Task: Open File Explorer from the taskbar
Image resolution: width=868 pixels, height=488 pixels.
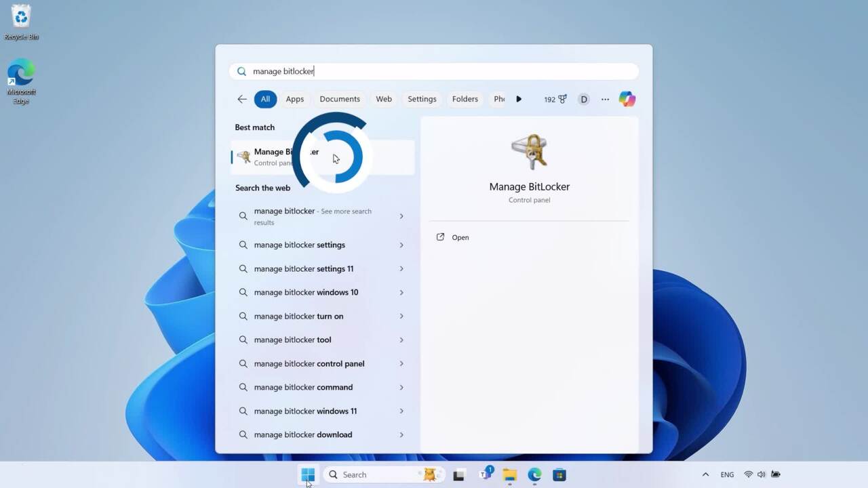Action: [510, 474]
